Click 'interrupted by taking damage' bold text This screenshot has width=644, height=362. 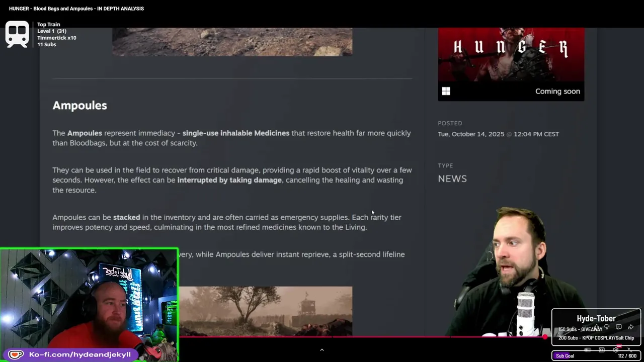(229, 180)
